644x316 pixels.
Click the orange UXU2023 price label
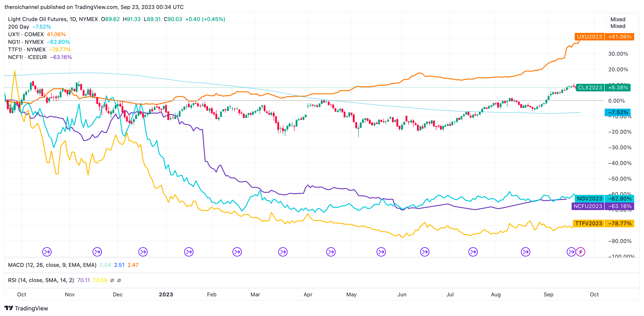point(589,37)
